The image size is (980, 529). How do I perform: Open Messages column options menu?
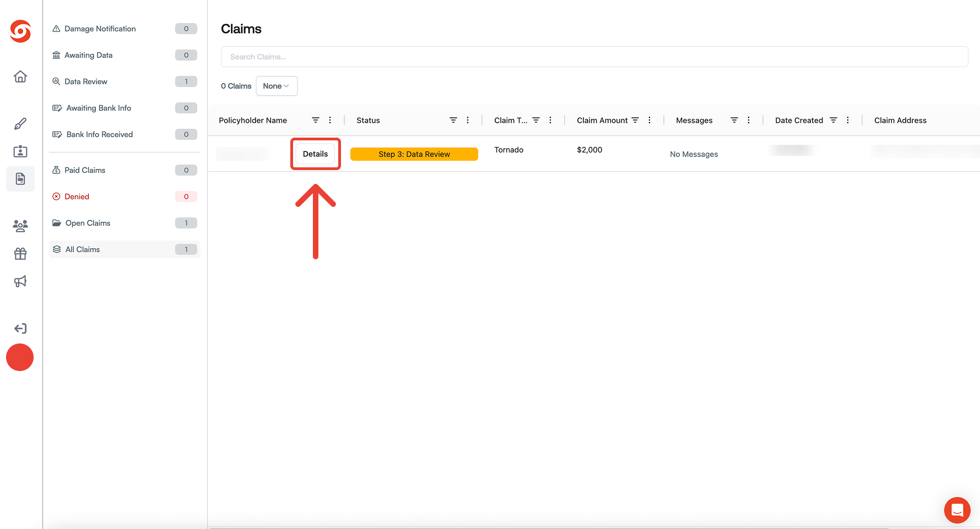(x=749, y=120)
